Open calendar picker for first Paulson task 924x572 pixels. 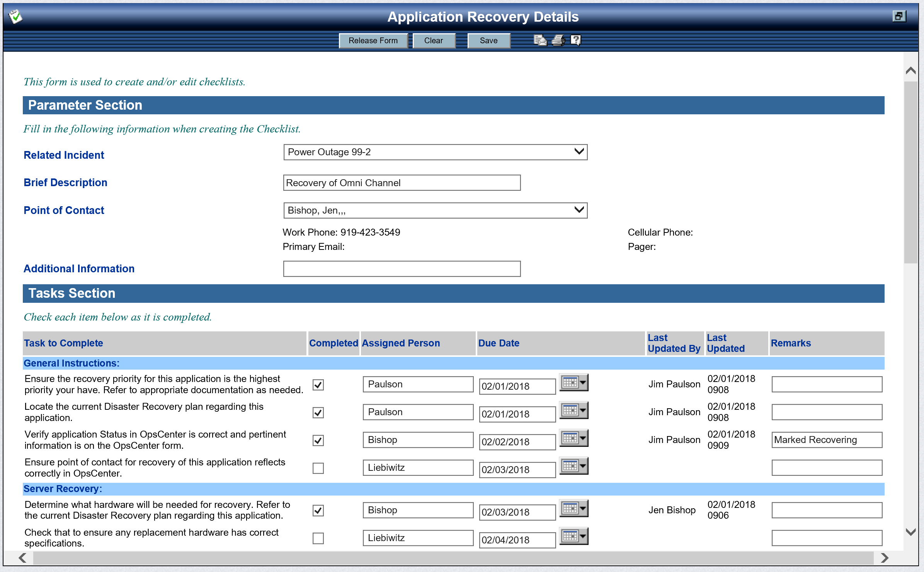point(574,383)
